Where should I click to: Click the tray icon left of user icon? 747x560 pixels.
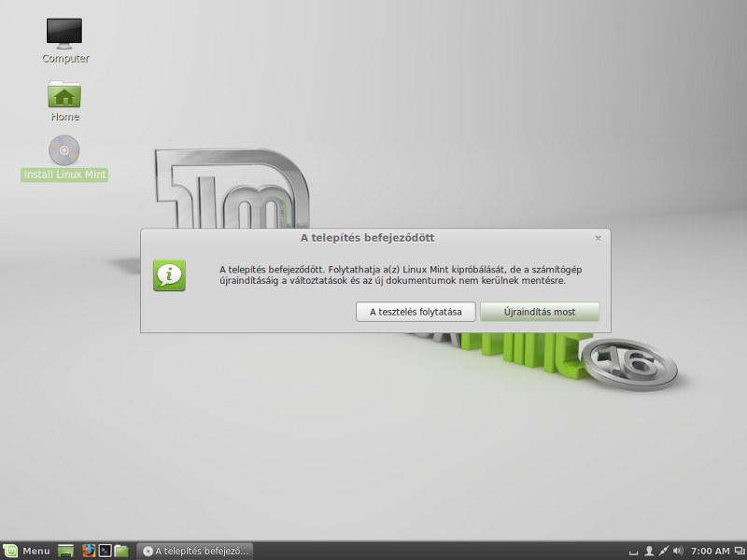(x=633, y=552)
